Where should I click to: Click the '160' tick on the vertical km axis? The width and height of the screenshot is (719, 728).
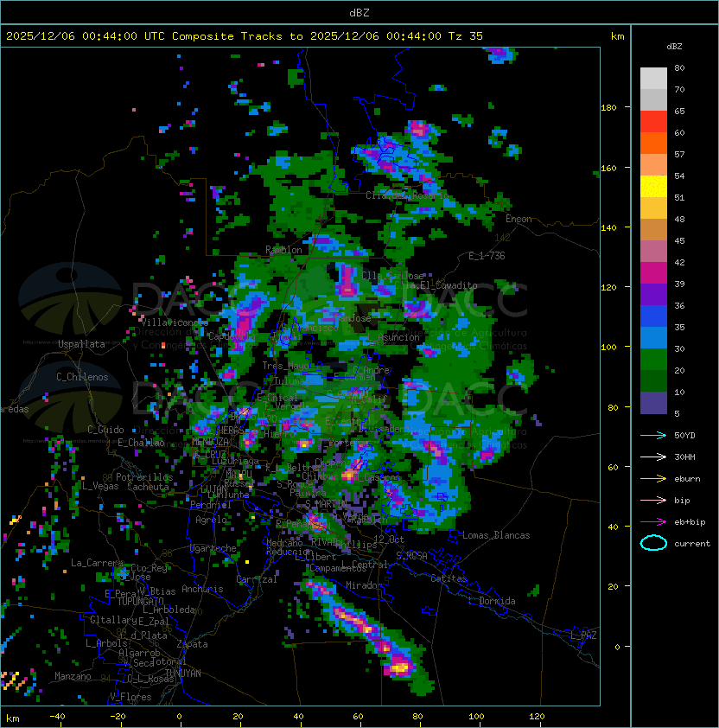(608, 168)
